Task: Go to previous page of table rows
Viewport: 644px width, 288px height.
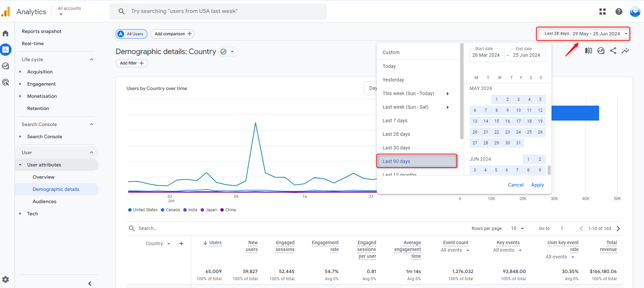Action: (x=581, y=229)
